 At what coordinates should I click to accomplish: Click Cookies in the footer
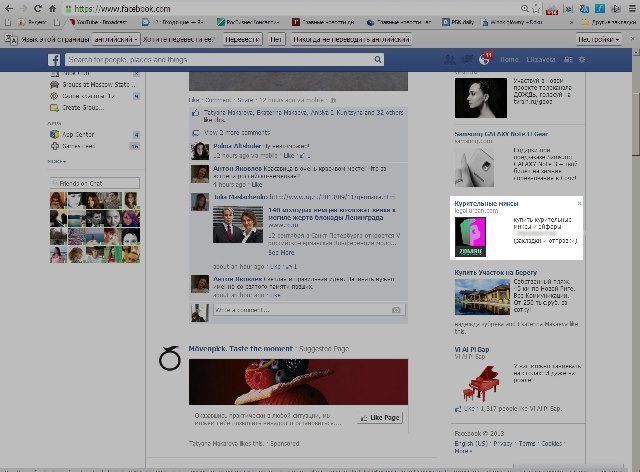(552, 443)
